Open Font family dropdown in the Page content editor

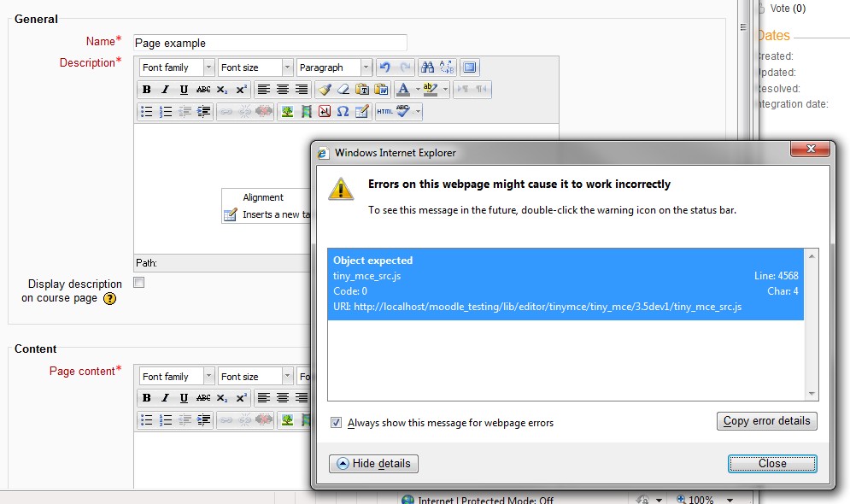click(x=177, y=376)
